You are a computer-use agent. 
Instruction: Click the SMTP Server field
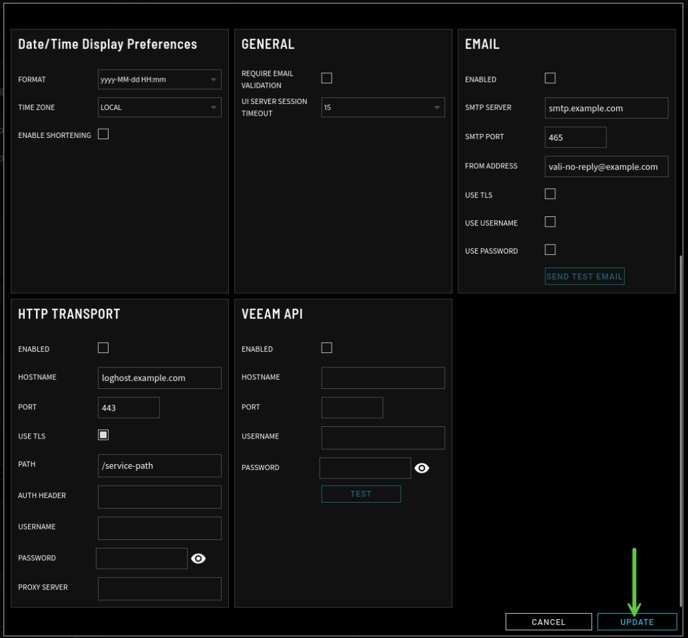pos(606,108)
